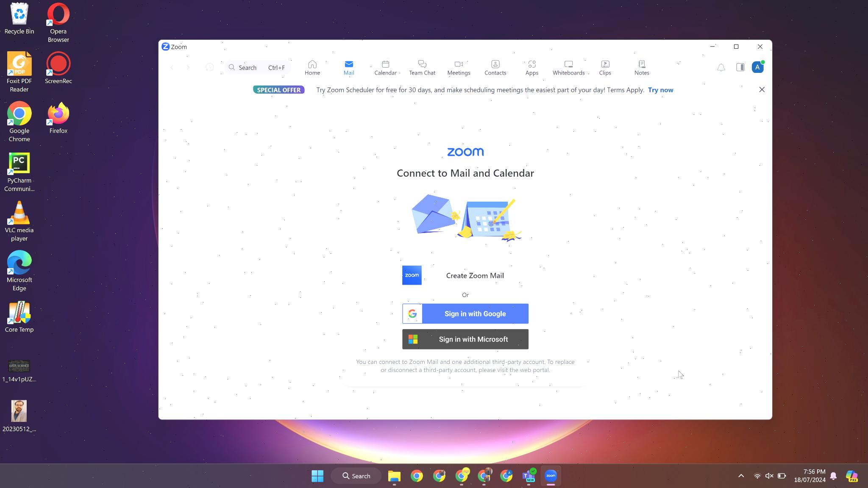Open the Apps tab
The width and height of the screenshot is (868, 488).
point(531,67)
